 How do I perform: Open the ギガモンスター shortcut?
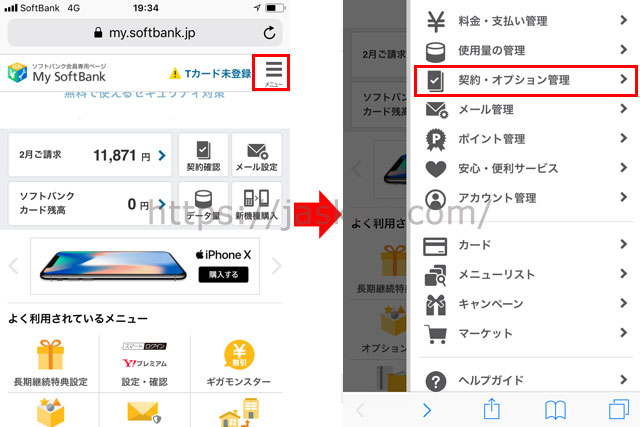click(238, 363)
